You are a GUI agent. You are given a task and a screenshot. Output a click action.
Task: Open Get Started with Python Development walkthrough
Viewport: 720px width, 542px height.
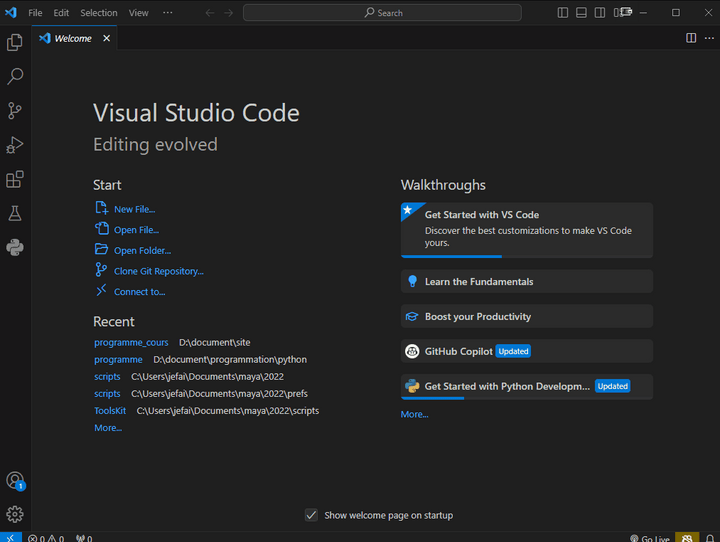click(527, 386)
